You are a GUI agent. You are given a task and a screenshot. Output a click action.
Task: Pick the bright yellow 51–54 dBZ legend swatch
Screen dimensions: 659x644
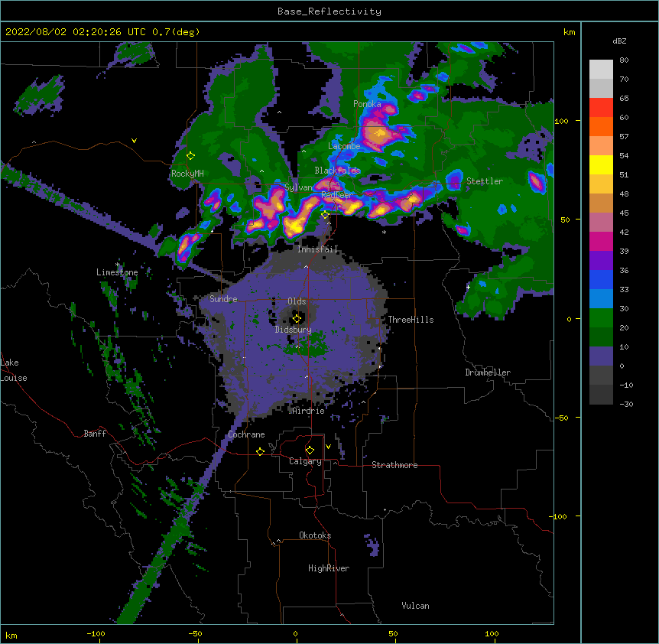(601, 164)
